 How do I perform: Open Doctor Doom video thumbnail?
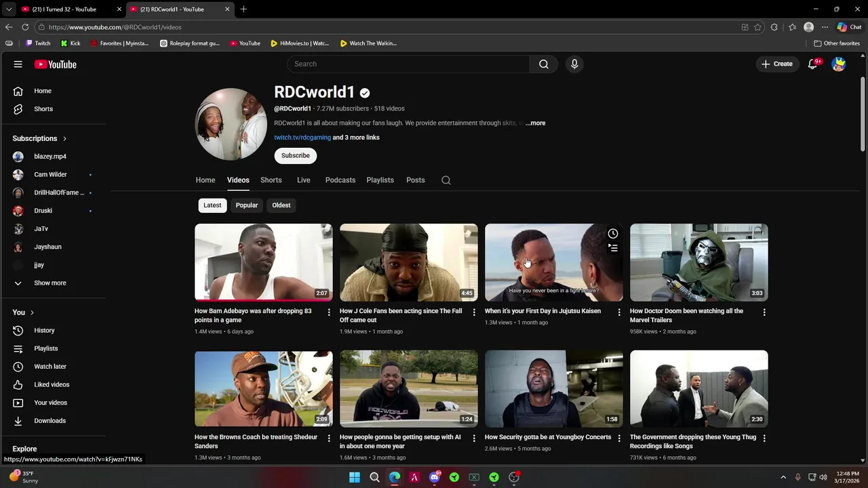(x=699, y=262)
